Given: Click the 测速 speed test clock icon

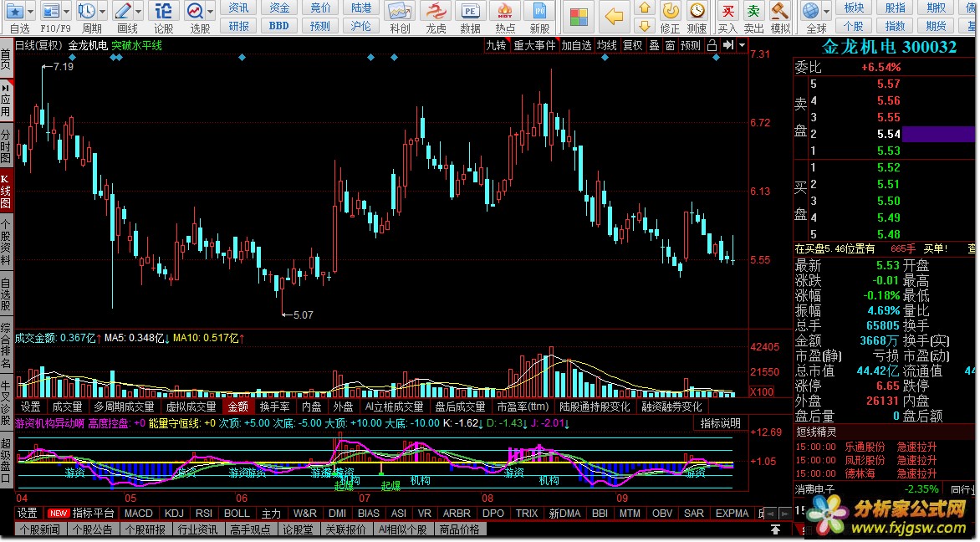Looking at the screenshot, I should 697,11.
